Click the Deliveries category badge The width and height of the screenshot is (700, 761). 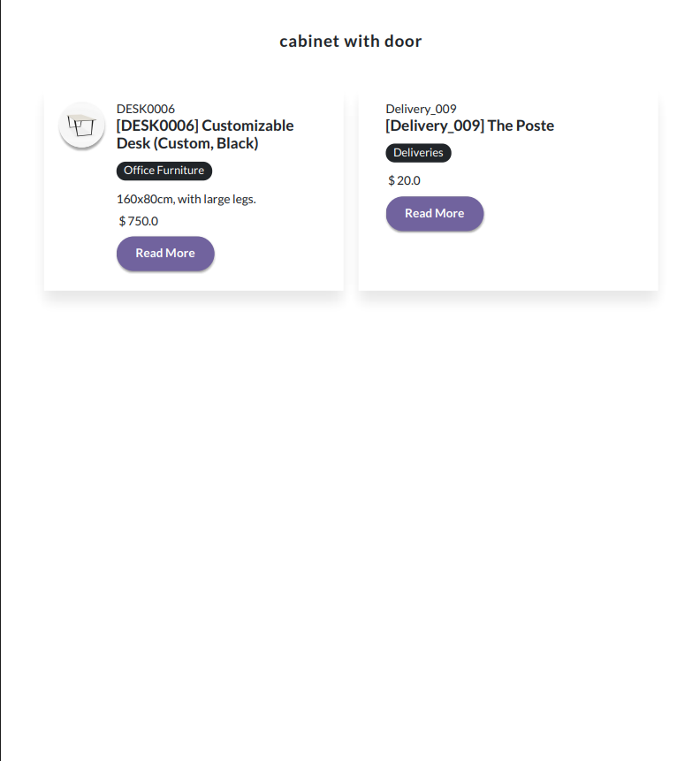click(x=418, y=153)
